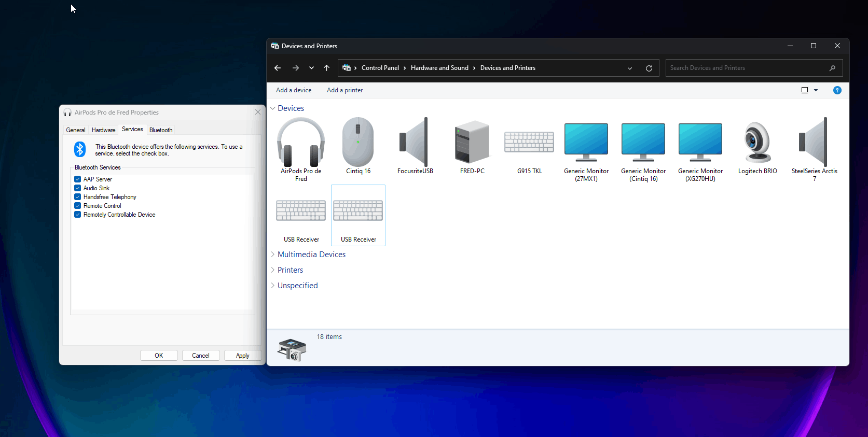Select the FRED-PC computer icon

(x=472, y=142)
